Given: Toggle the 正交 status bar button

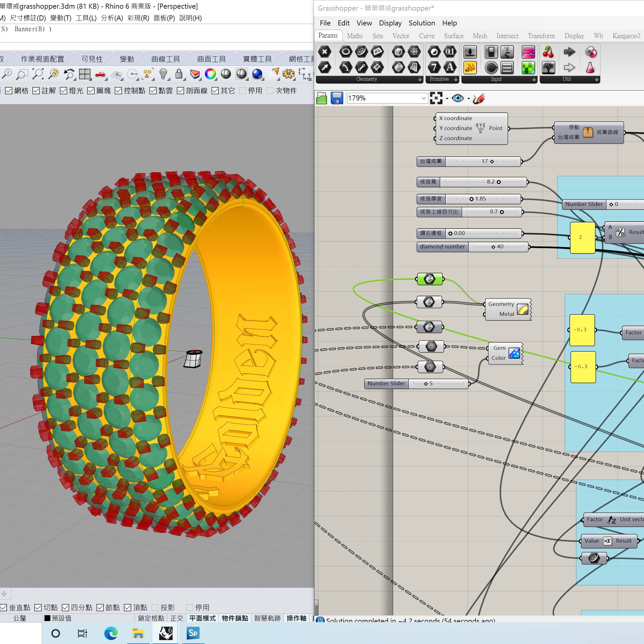Looking at the screenshot, I should 177,618.
